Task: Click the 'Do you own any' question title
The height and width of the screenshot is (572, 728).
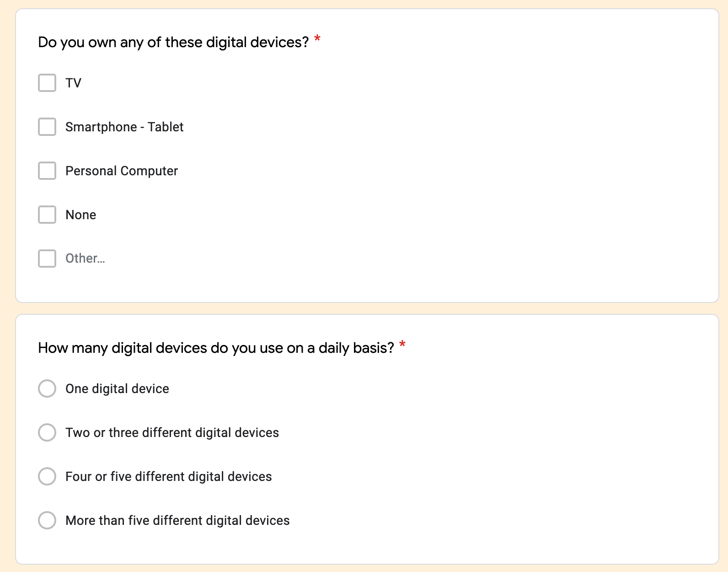Action: (x=173, y=42)
